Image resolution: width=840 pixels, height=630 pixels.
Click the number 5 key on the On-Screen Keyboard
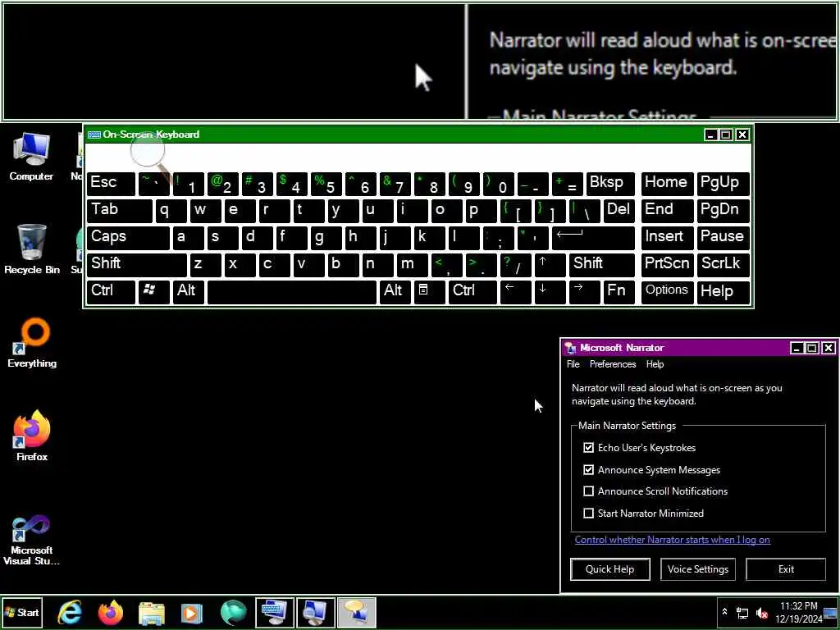pyautogui.click(x=326, y=184)
